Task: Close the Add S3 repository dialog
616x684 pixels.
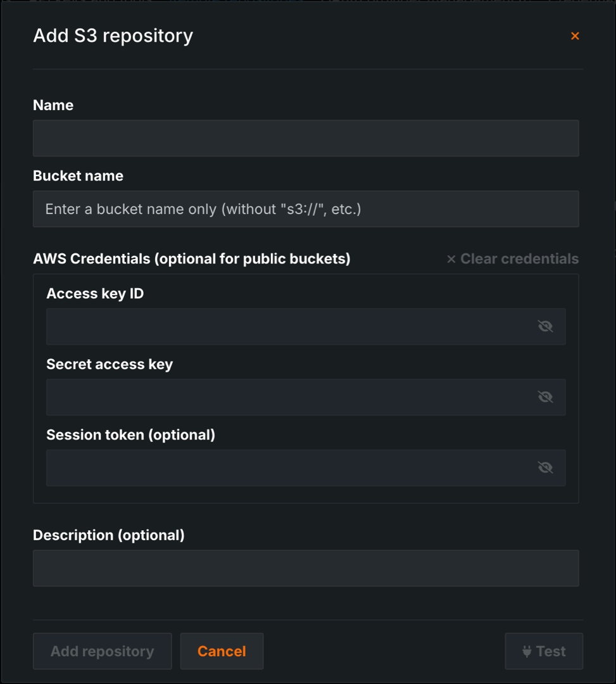Action: pyautogui.click(x=575, y=36)
